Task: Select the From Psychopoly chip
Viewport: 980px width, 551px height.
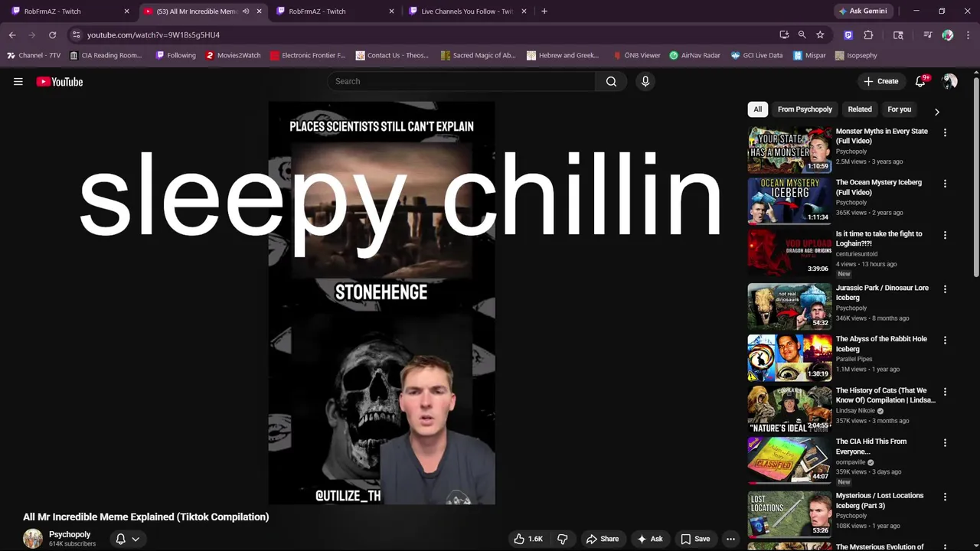Action: point(805,109)
